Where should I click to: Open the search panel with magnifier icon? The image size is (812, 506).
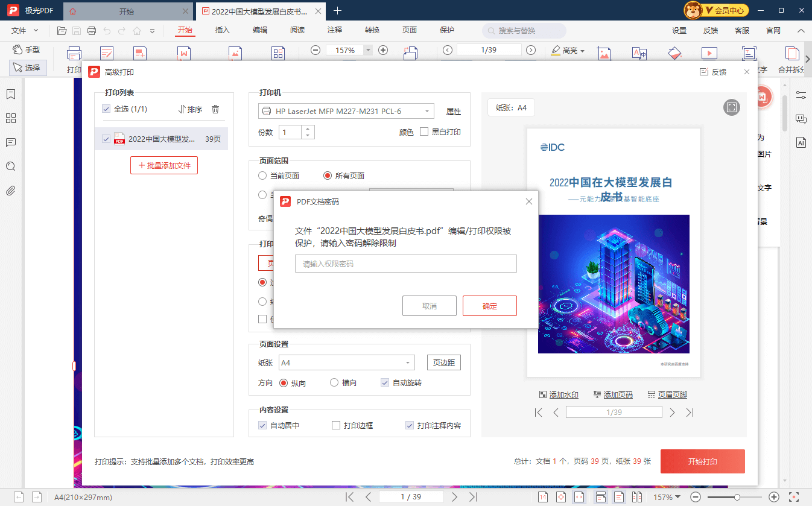(10, 166)
